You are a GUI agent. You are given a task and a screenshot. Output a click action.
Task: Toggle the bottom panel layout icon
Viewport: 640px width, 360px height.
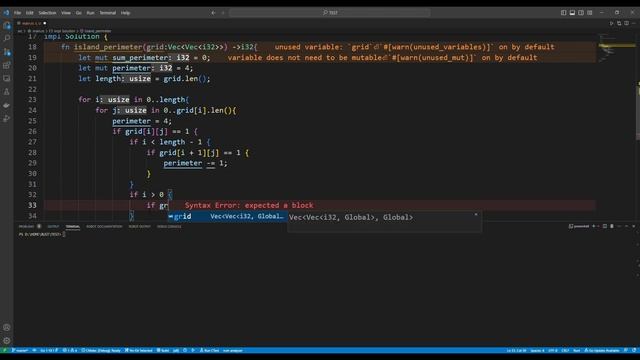pyautogui.click(x=572, y=13)
